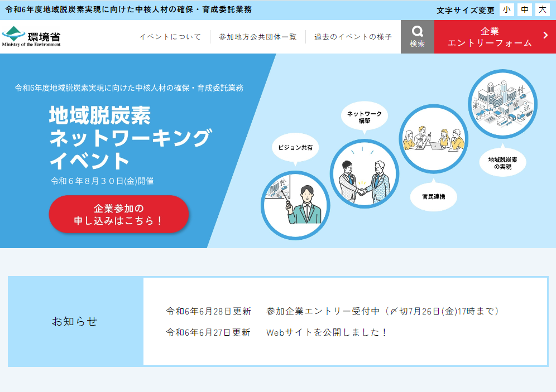Open the 参加地方公共団体一覧 menu item
This screenshot has width=556, height=392.
256,36
